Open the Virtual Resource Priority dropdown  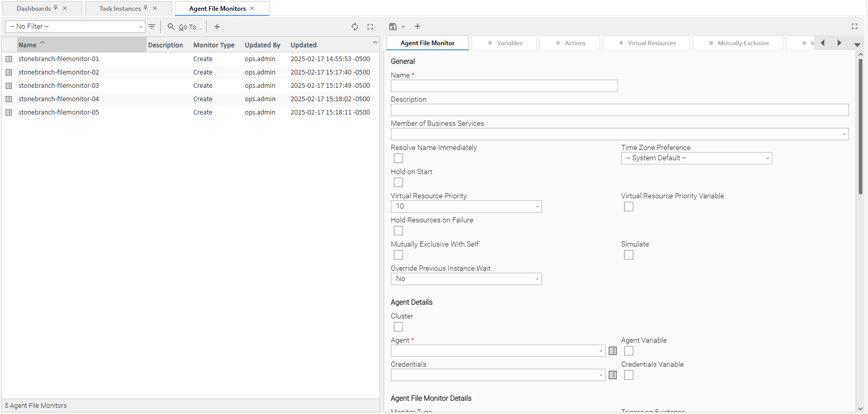pyautogui.click(x=466, y=206)
